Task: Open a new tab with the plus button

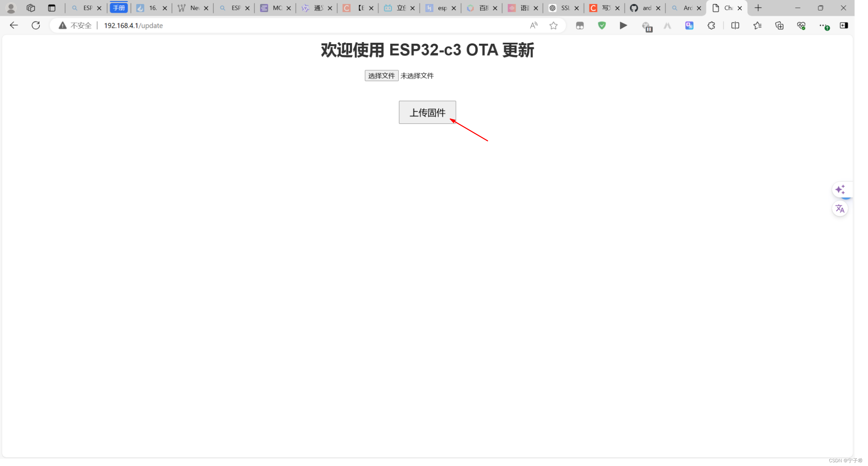Action: click(758, 8)
